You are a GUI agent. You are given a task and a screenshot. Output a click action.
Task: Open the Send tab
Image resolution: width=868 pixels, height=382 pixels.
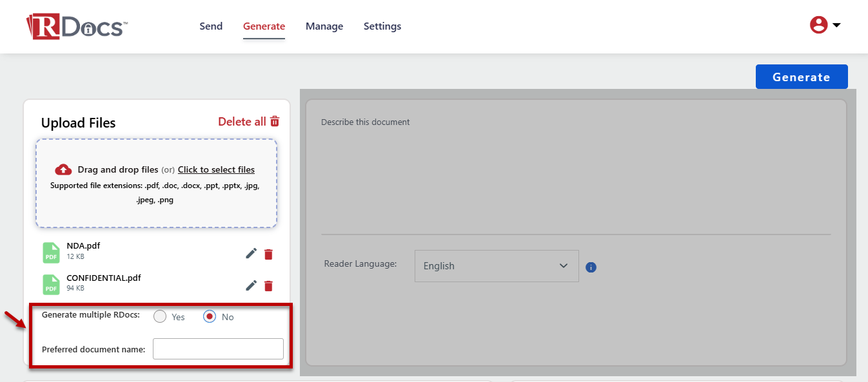click(x=211, y=26)
